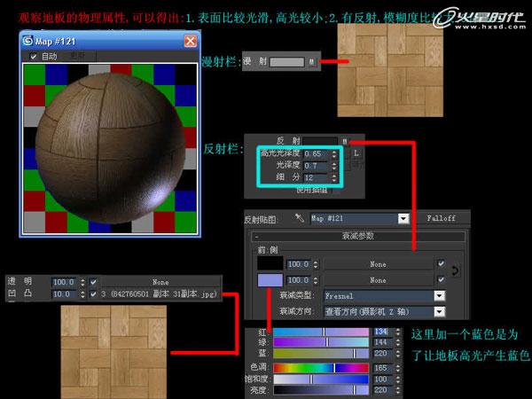Click the 亮度 brightness slider
The image size is (532, 399).
pos(321,390)
